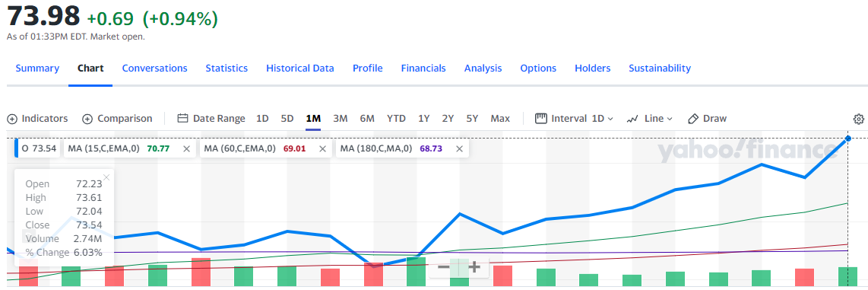Select the Max range
The height and width of the screenshot is (290, 868).
[500, 119]
